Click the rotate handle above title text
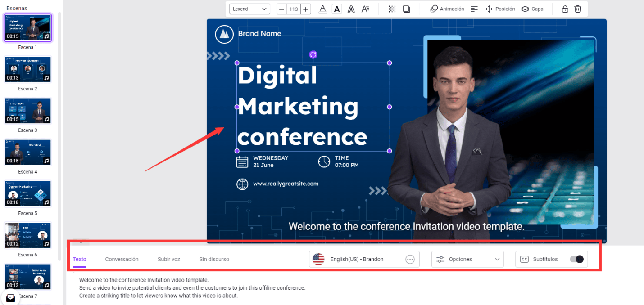Image resolution: width=644 pixels, height=305 pixels. coord(313,54)
